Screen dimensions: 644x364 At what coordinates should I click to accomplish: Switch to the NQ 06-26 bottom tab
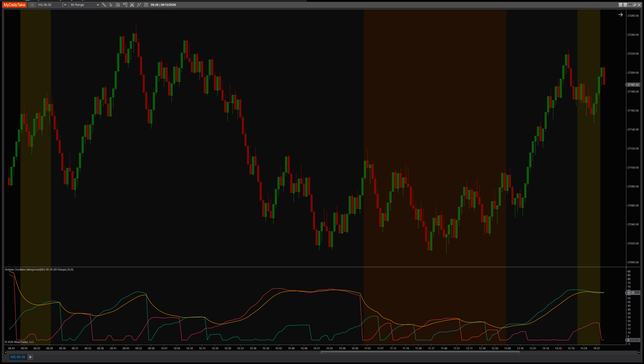(x=18, y=357)
